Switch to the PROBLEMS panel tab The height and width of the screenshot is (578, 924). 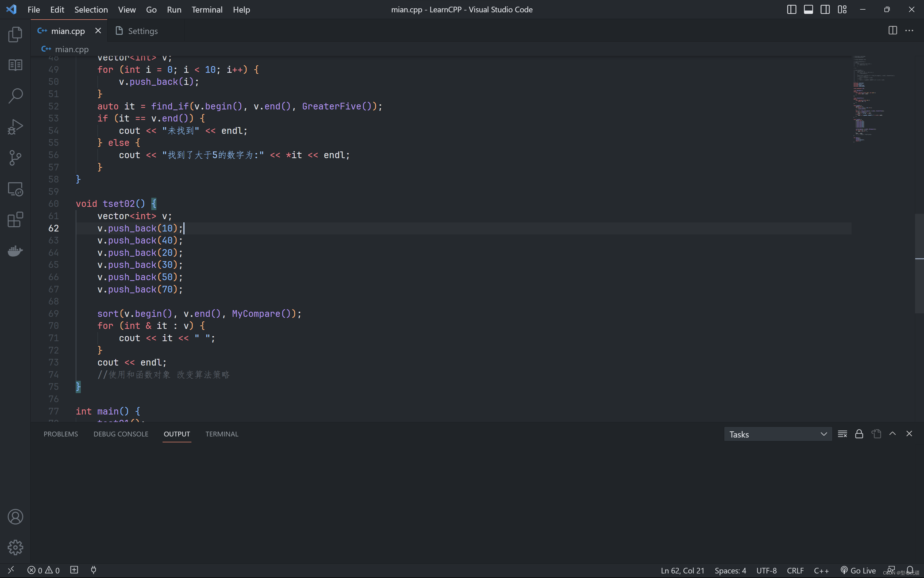point(61,434)
